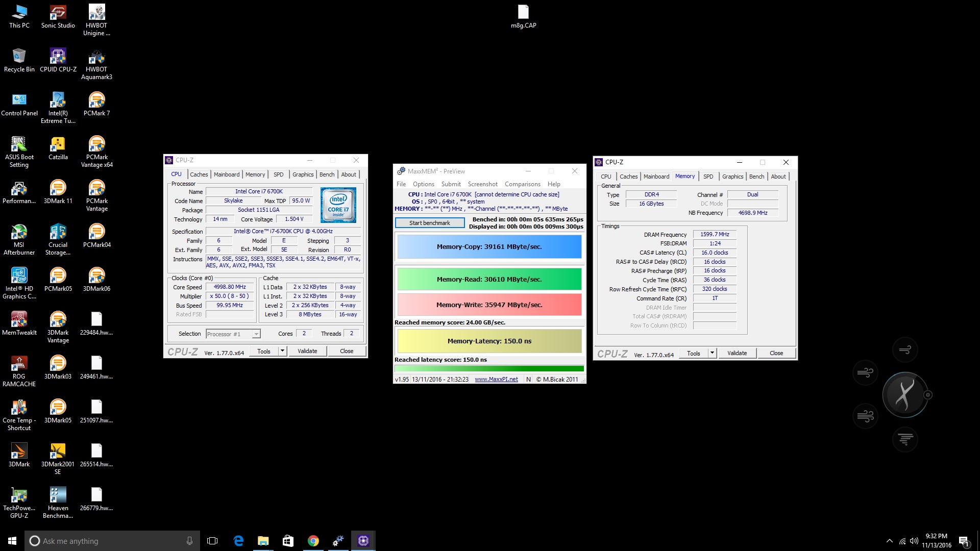Open HWBOT Unigine desktop icon
980x551 pixels.
pos(96,20)
